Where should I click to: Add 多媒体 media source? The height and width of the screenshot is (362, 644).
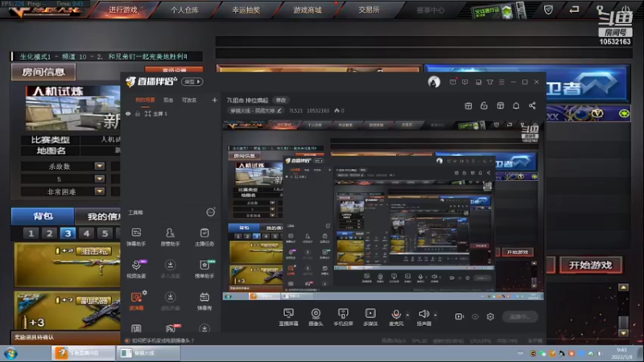tap(370, 317)
